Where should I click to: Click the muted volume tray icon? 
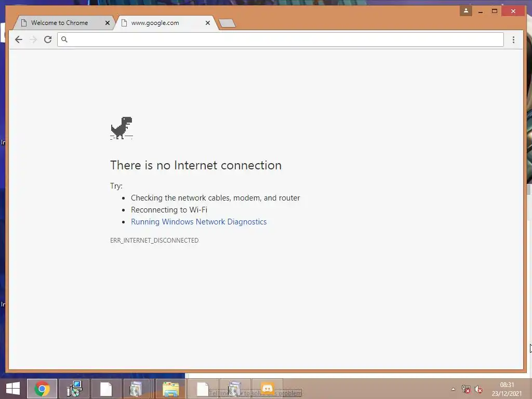(478, 389)
